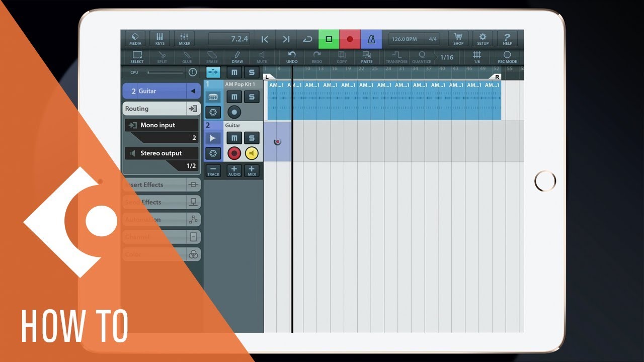The height and width of the screenshot is (362, 644).
Task: Choose the GLUE tool
Action: click(x=187, y=57)
